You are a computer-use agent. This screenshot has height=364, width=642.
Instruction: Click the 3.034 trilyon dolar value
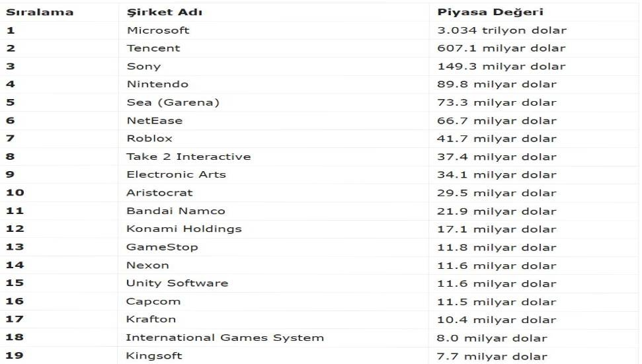click(502, 30)
